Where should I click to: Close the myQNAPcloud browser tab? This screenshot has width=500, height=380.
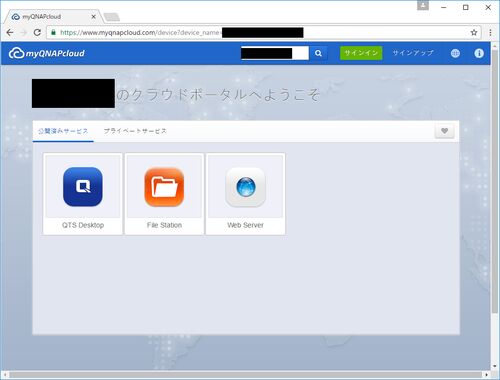pyautogui.click(x=94, y=17)
